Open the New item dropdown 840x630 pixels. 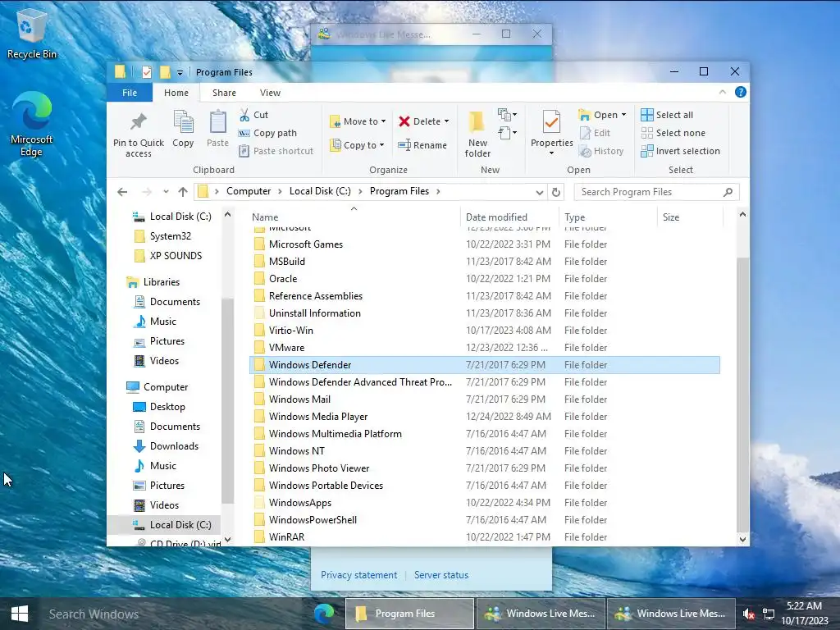(507, 115)
